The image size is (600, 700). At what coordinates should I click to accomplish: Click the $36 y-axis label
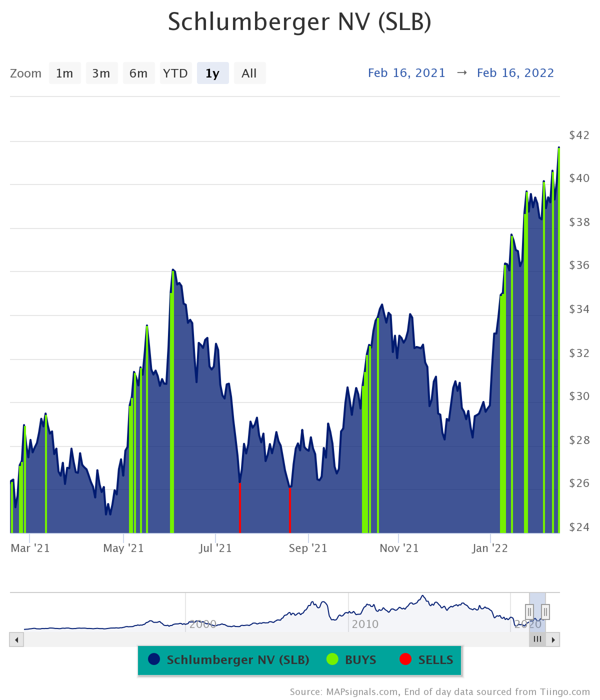(x=579, y=265)
